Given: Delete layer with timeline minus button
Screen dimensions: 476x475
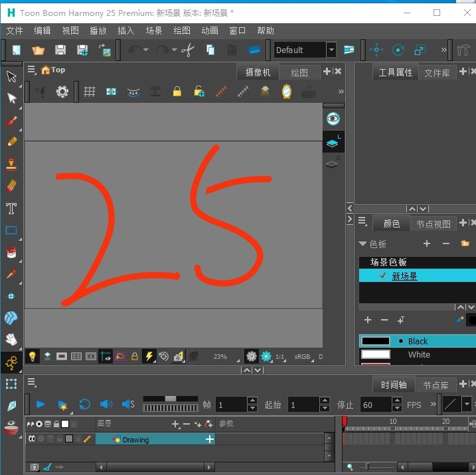Looking at the screenshot, I should (x=187, y=424).
